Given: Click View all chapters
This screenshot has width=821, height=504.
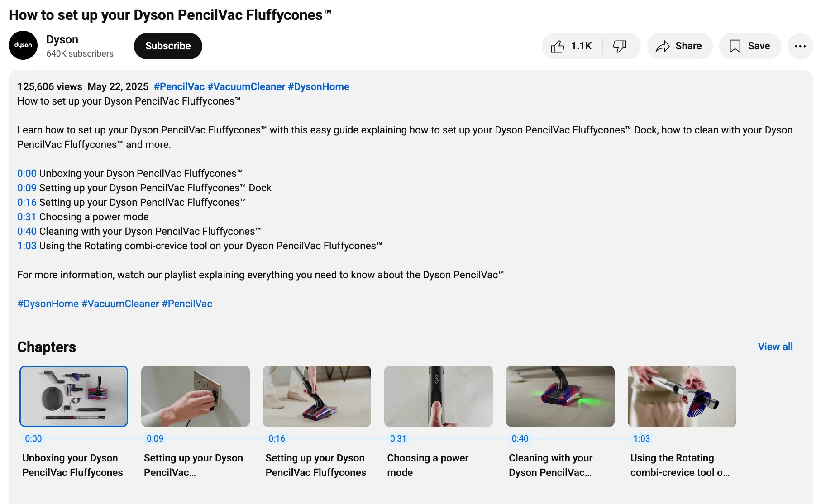Looking at the screenshot, I should click(x=775, y=347).
